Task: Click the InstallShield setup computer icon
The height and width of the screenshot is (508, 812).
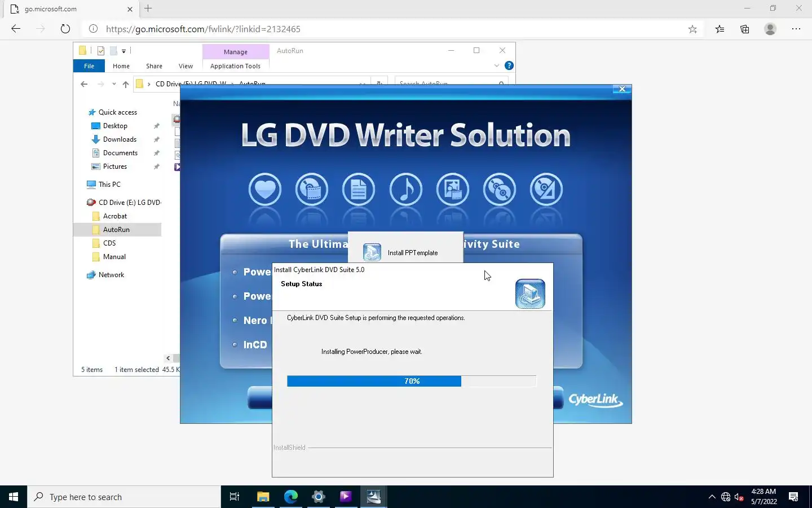Action: click(530, 294)
